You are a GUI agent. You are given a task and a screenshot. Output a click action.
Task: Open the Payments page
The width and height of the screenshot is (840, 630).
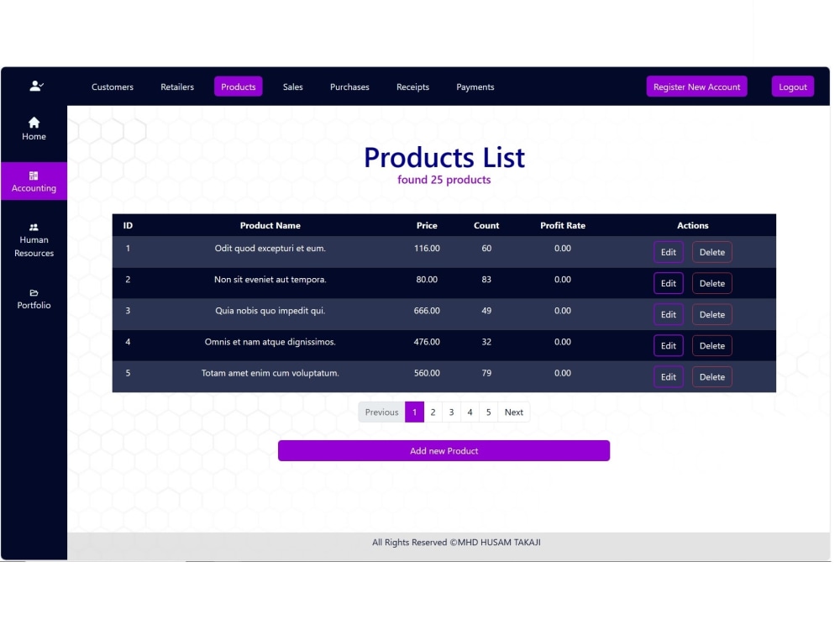coord(475,87)
